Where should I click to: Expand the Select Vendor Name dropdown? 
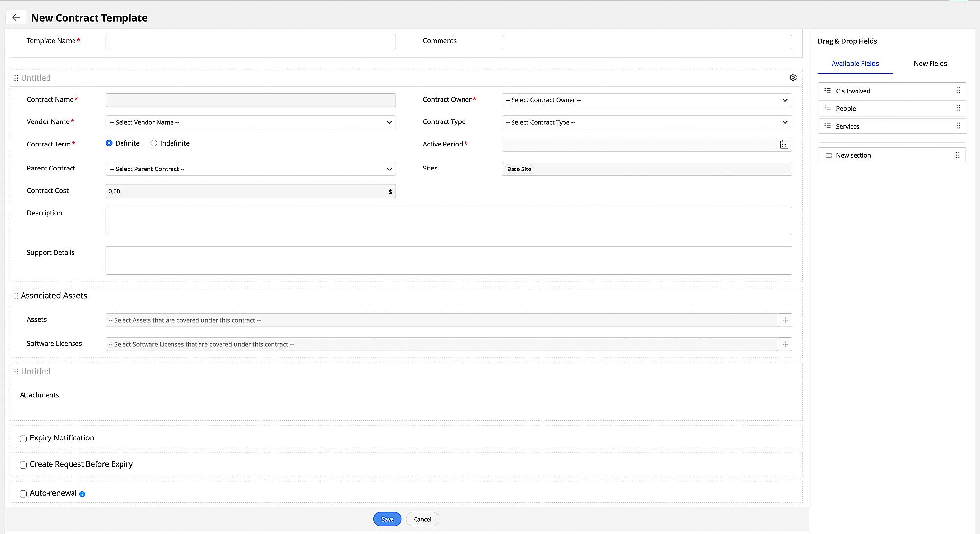[250, 122]
